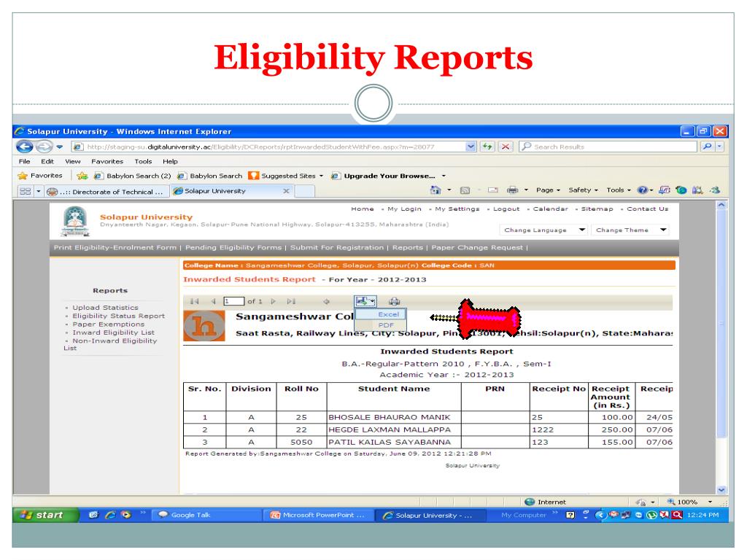Select Excel export option
Viewport: 747px width, 560px height.
click(x=381, y=314)
